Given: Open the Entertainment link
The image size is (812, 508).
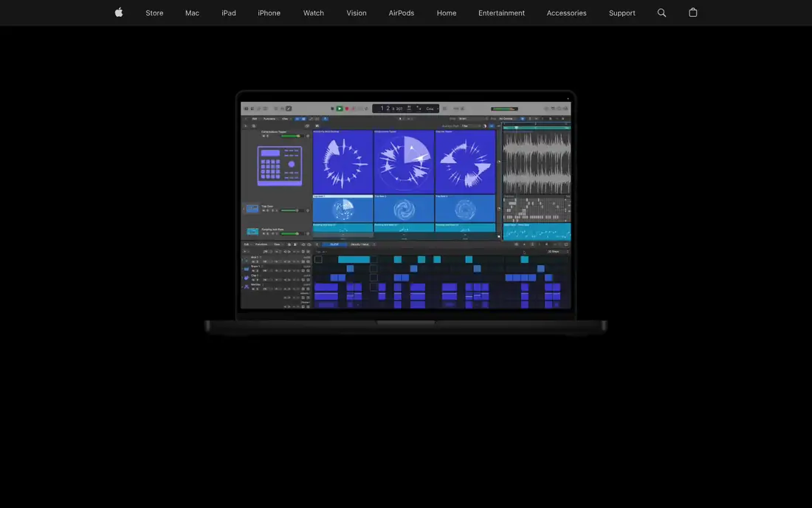Looking at the screenshot, I should tap(501, 13).
